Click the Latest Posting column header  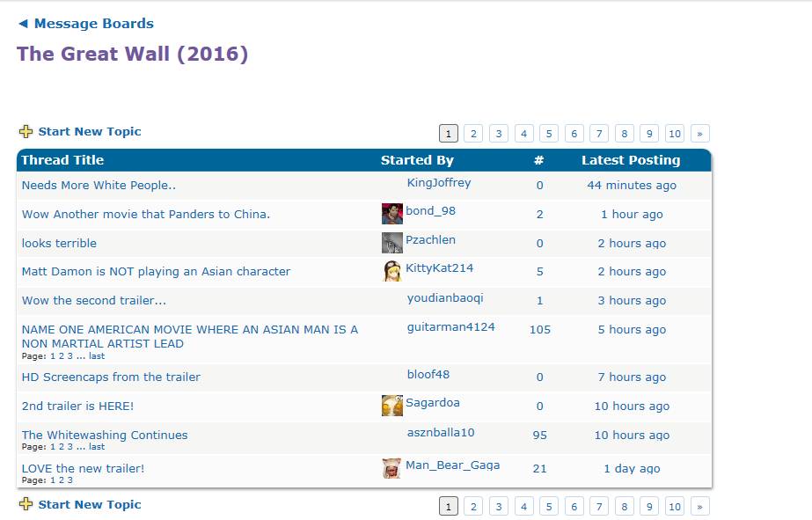click(631, 160)
